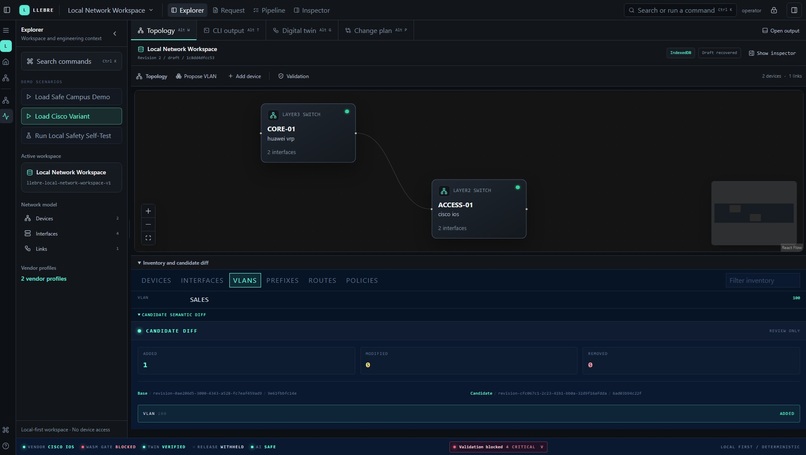Expand the Validation blocked status chevron
Viewport: 806px width, 455px height.
coord(542,447)
